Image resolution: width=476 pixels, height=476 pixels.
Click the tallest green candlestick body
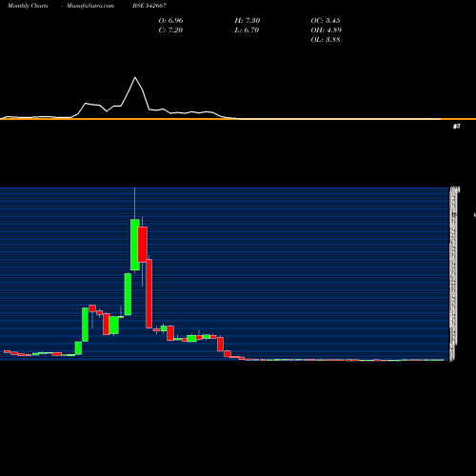coord(135,245)
